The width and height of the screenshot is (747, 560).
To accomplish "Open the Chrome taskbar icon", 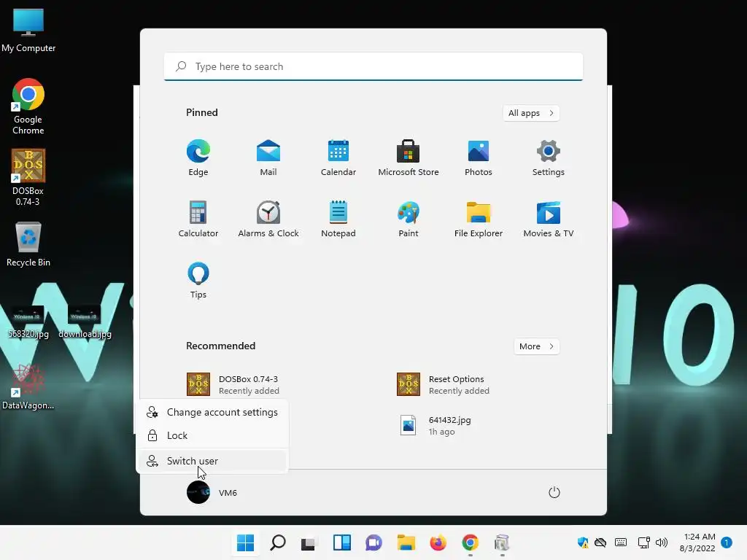I will 471,542.
